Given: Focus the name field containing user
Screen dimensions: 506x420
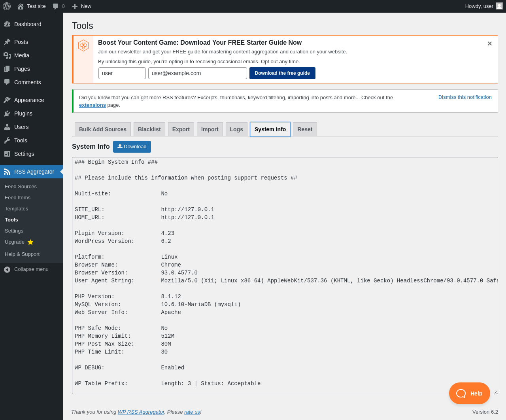Looking at the screenshot, I should pos(122,73).
